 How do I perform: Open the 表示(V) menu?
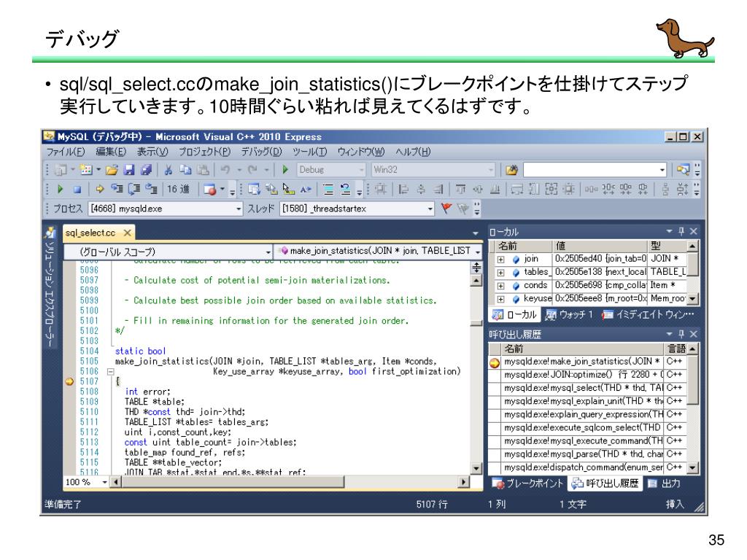point(152,152)
